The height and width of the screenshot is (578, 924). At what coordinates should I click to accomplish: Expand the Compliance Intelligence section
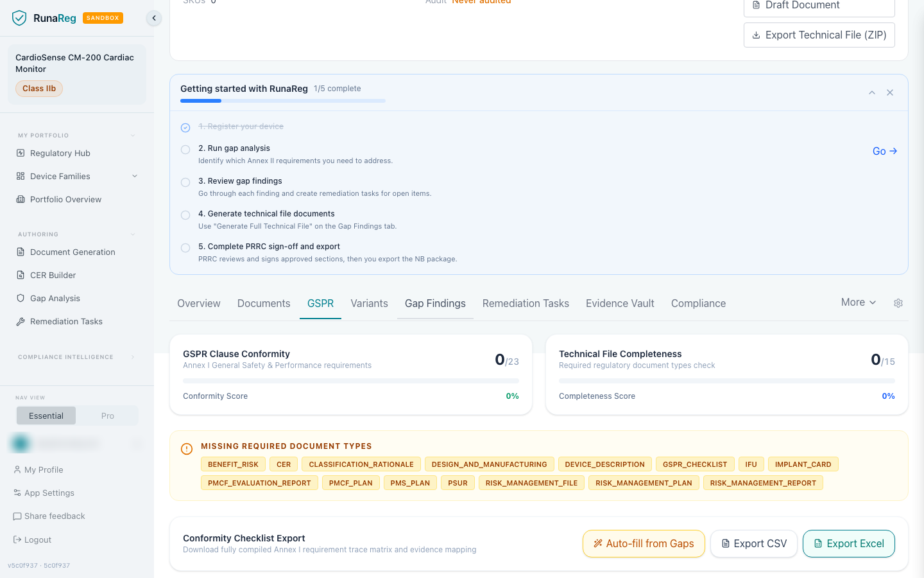coord(133,357)
